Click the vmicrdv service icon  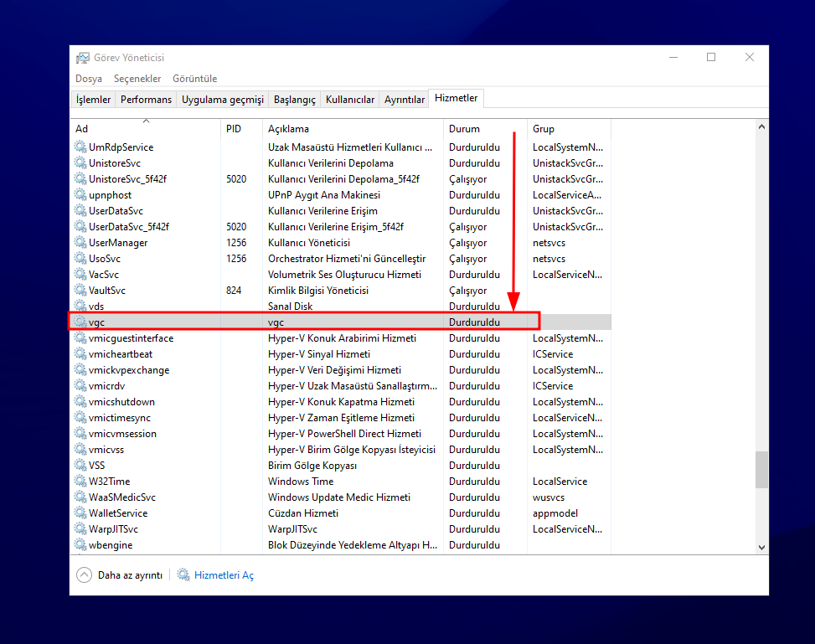tap(80, 385)
